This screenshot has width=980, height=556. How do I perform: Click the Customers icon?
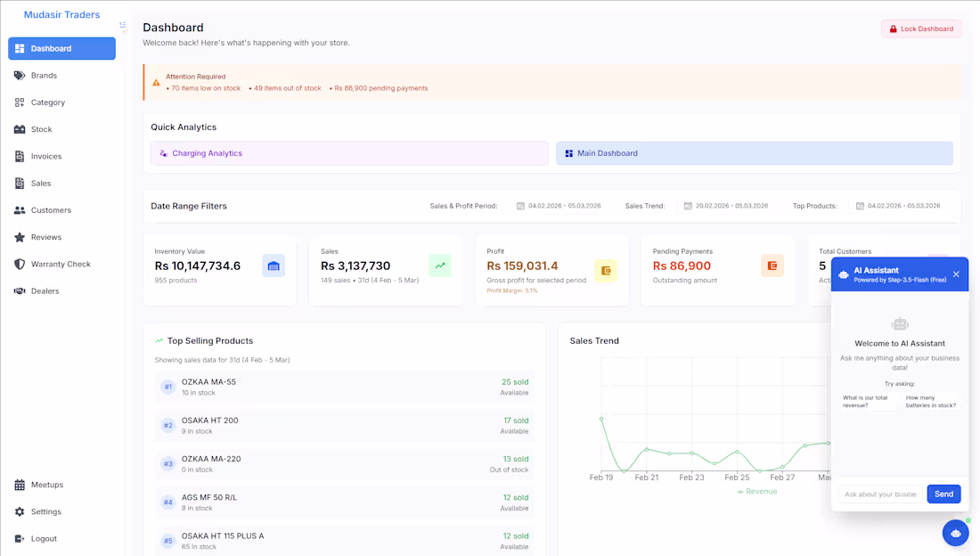point(20,209)
